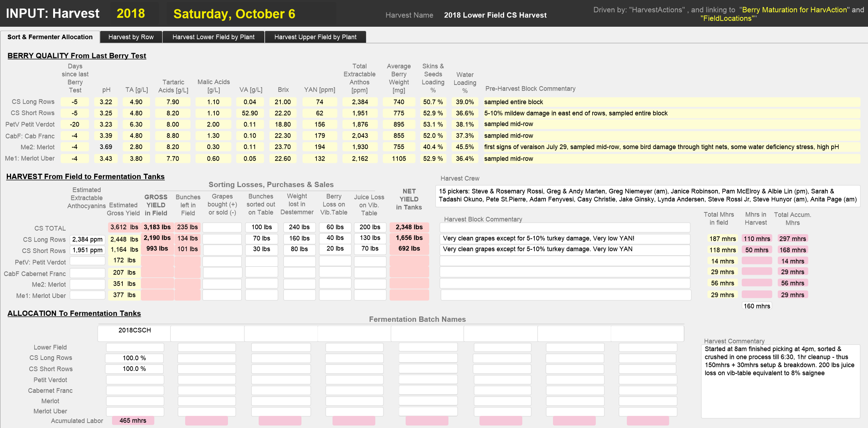The image size is (868, 428).
Task: Select CabF Cab Franc YAN value 179
Action: coord(320,136)
